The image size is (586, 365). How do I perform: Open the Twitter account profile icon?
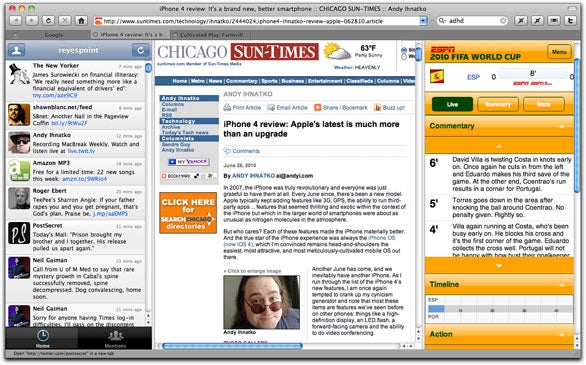(16, 50)
